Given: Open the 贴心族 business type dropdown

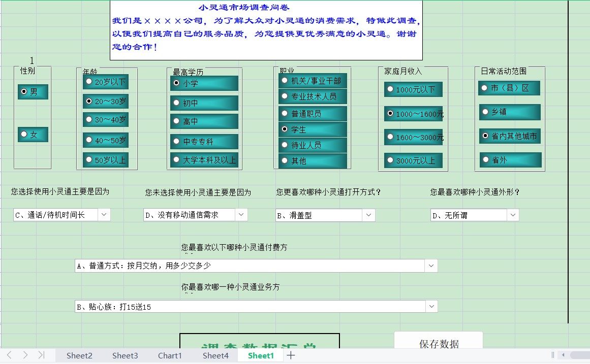Looking at the screenshot, I should tap(431, 306).
